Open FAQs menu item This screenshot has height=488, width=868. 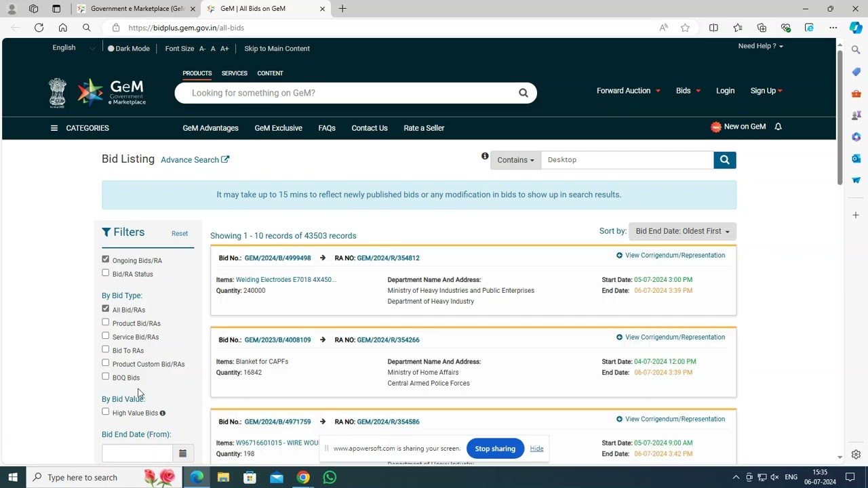click(x=327, y=128)
